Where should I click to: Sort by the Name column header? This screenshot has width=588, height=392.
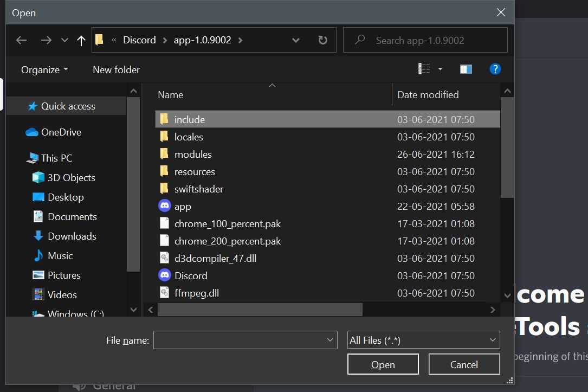click(x=170, y=95)
